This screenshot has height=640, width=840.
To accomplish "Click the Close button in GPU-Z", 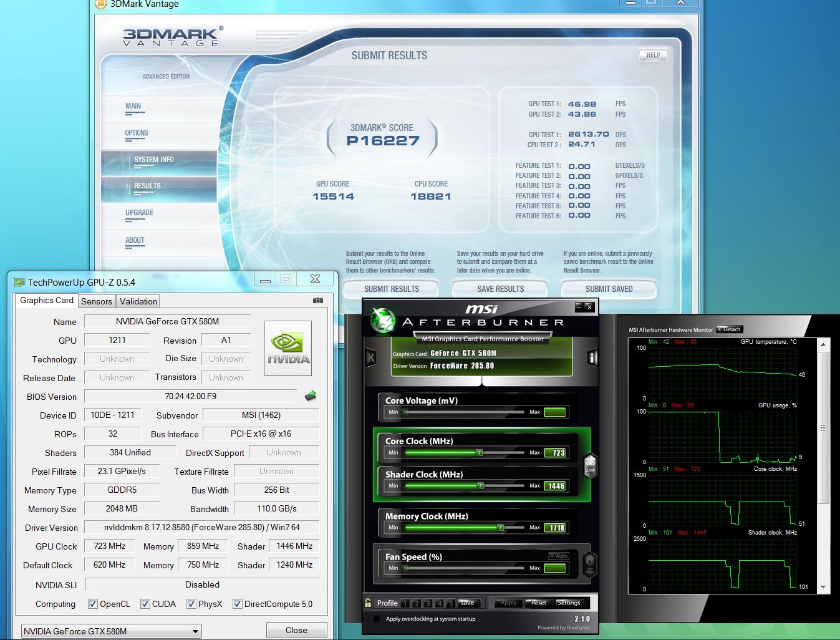I will click(296, 630).
